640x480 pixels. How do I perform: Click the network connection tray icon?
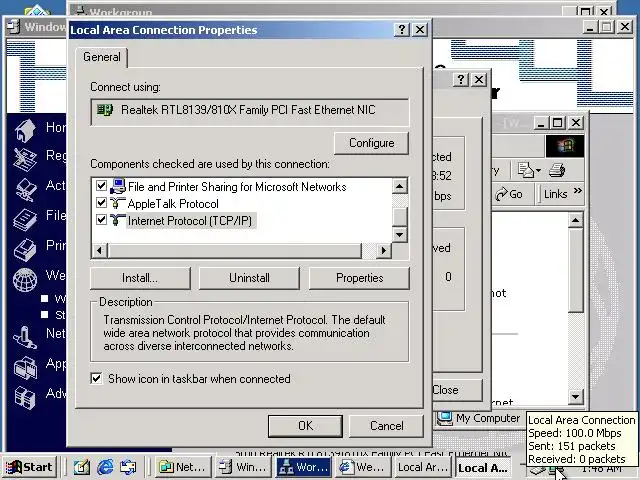(554, 469)
